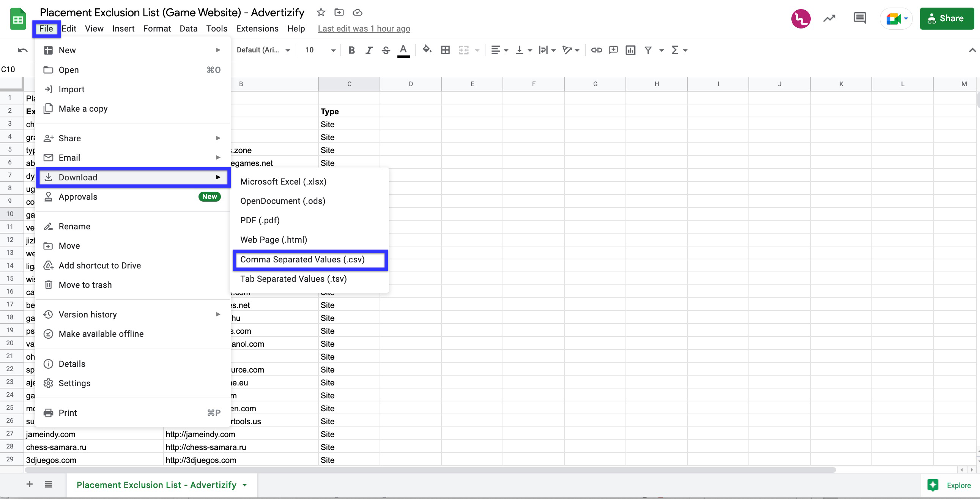Open the Google Meet call dropdown

896,18
